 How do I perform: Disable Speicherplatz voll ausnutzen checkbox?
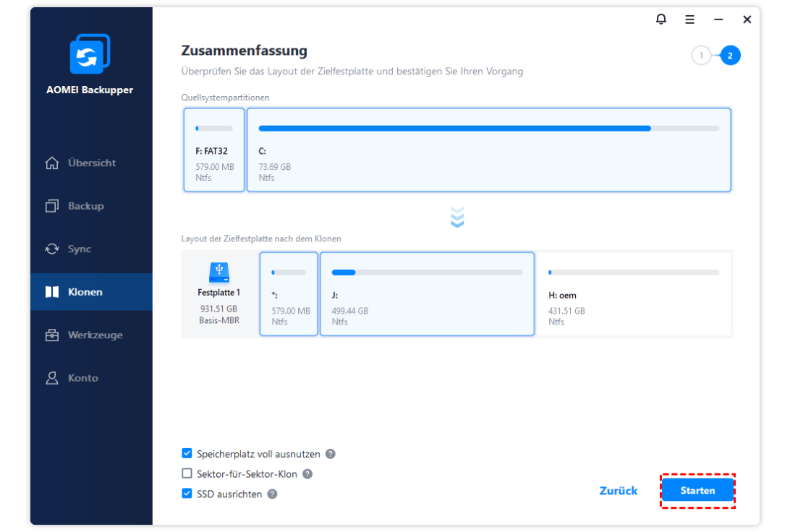point(187,454)
